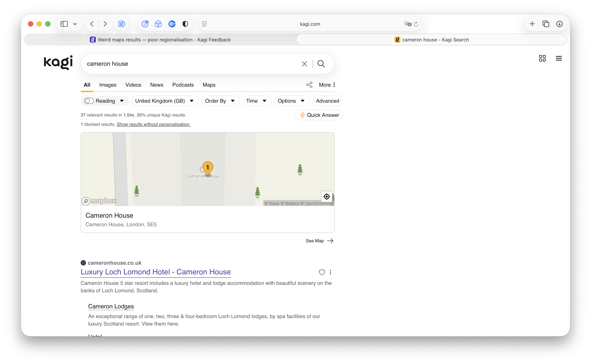Click the Safari translate icon in address bar
The height and width of the screenshot is (364, 591).
(408, 24)
